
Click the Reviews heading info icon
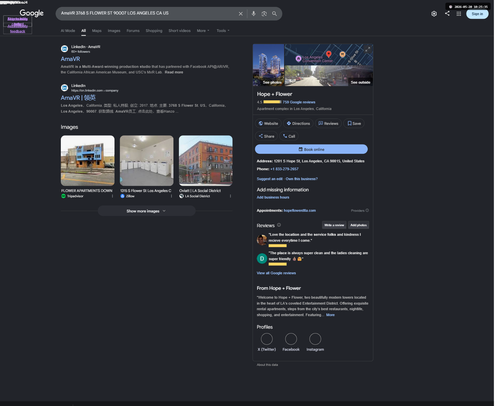pos(279,225)
